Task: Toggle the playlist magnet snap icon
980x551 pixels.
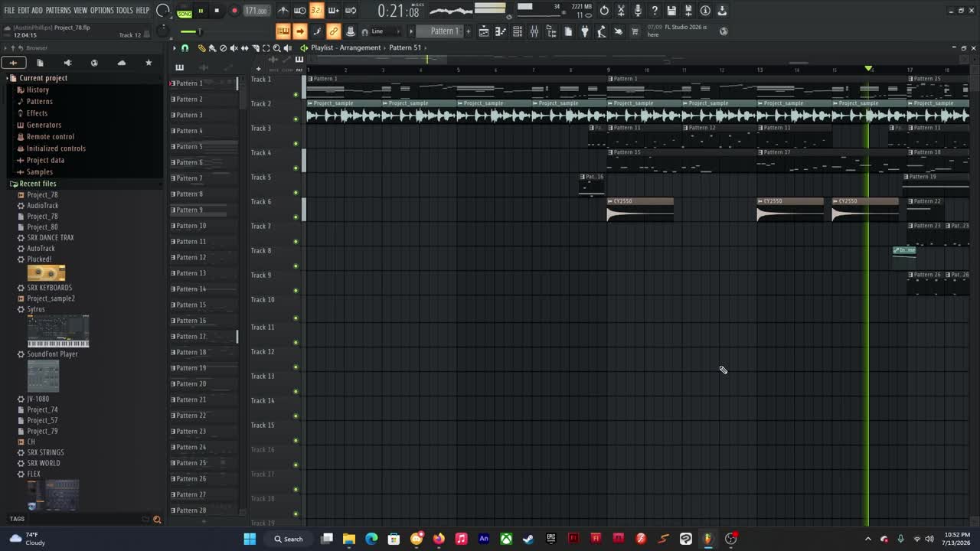Action: click(x=185, y=47)
